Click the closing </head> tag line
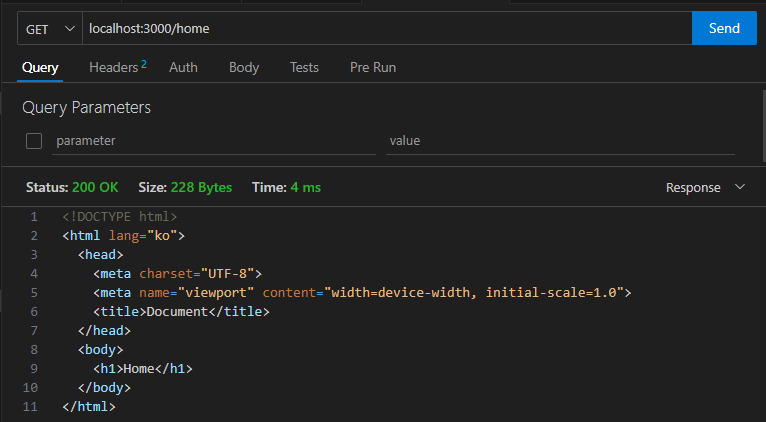This screenshot has height=422, width=766. tap(105, 331)
